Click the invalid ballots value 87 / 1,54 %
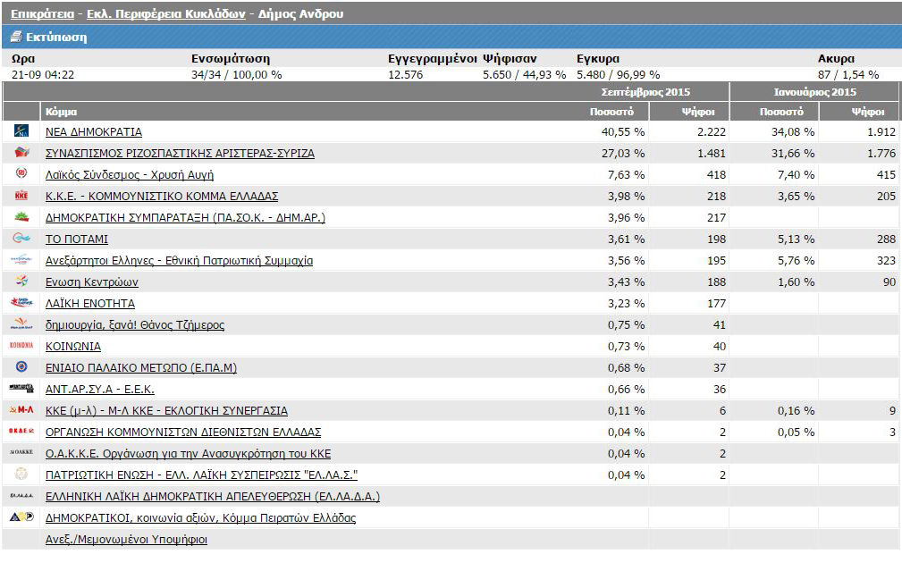Image resolution: width=902 pixels, height=588 pixels. pos(848,75)
